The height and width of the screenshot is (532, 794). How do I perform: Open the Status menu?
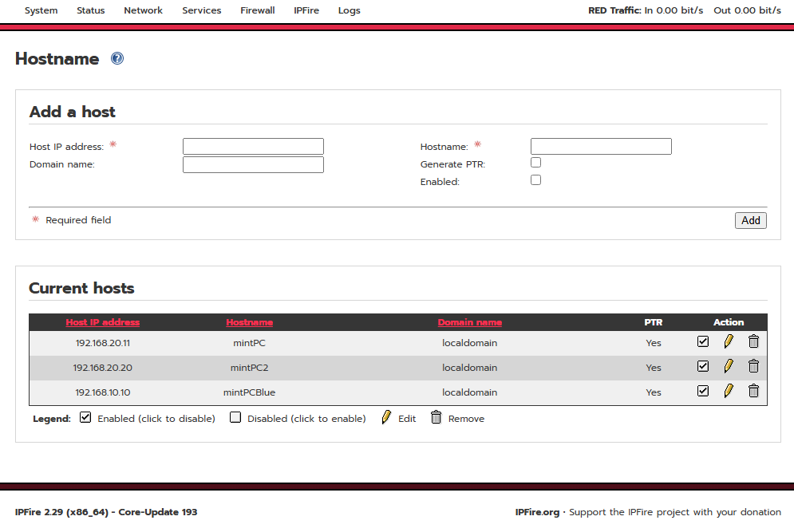pyautogui.click(x=91, y=10)
